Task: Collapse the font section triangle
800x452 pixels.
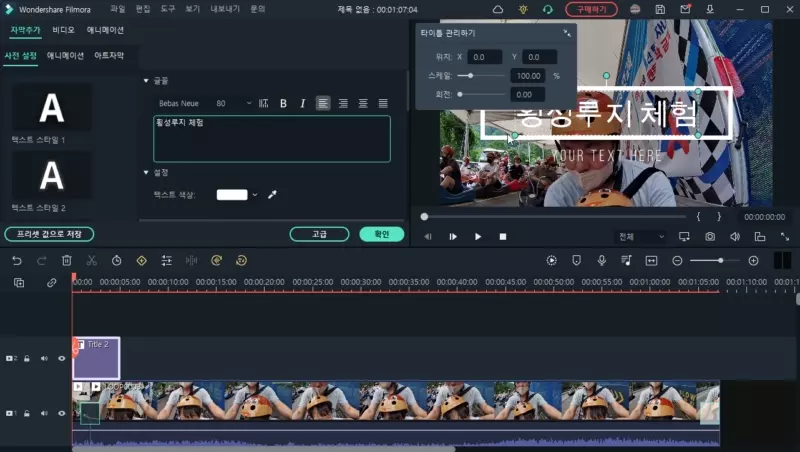Action: tap(146, 81)
